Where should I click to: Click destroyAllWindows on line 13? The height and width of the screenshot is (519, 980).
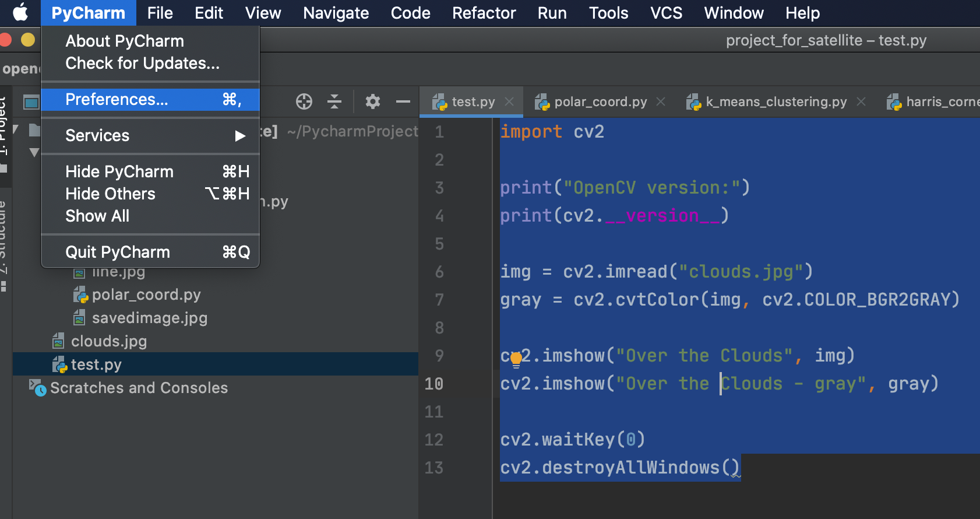tap(631, 468)
